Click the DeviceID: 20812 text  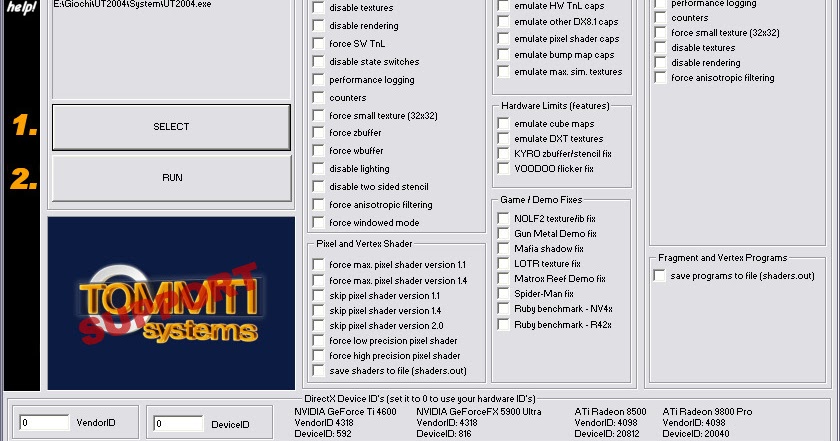click(x=607, y=433)
